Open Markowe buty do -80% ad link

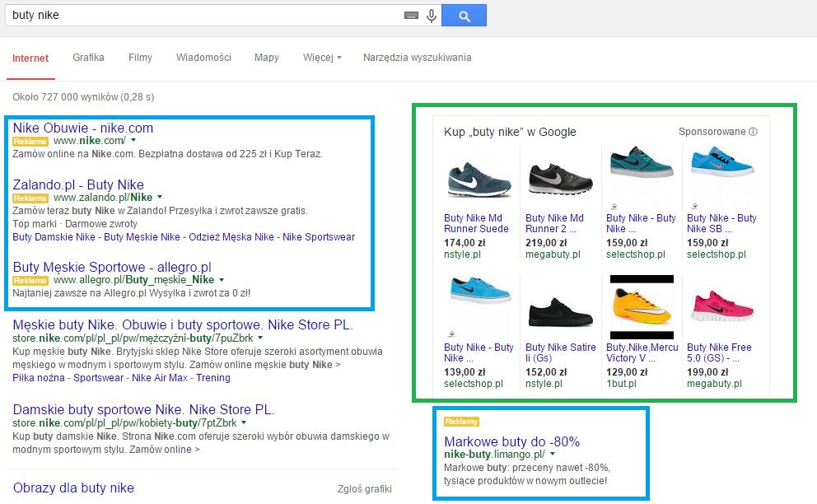click(511, 441)
